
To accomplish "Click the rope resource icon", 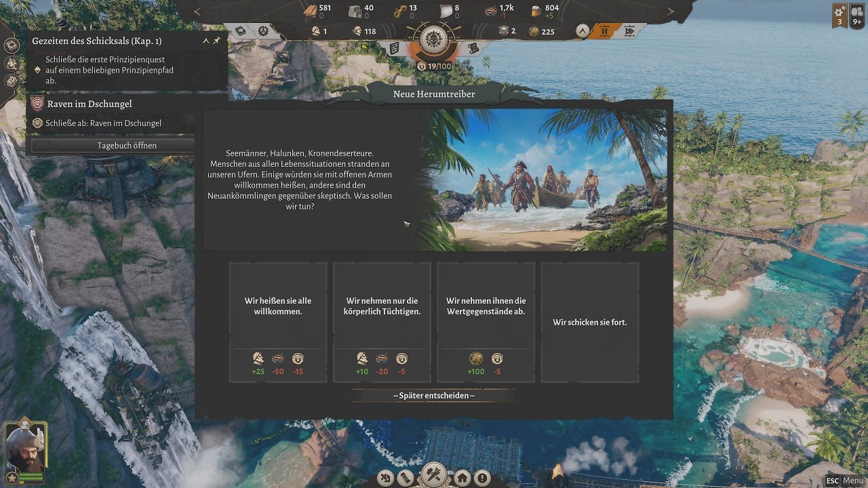I will coord(400,12).
